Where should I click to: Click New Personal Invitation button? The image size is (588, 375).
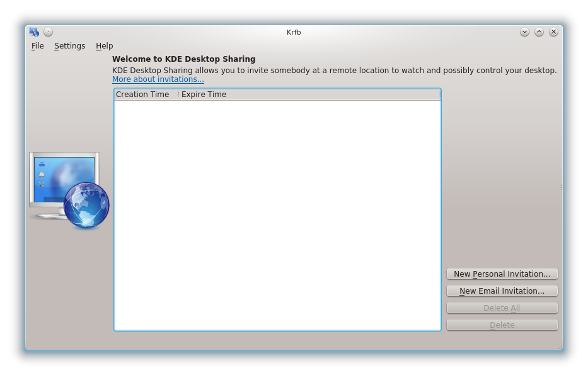tap(502, 274)
